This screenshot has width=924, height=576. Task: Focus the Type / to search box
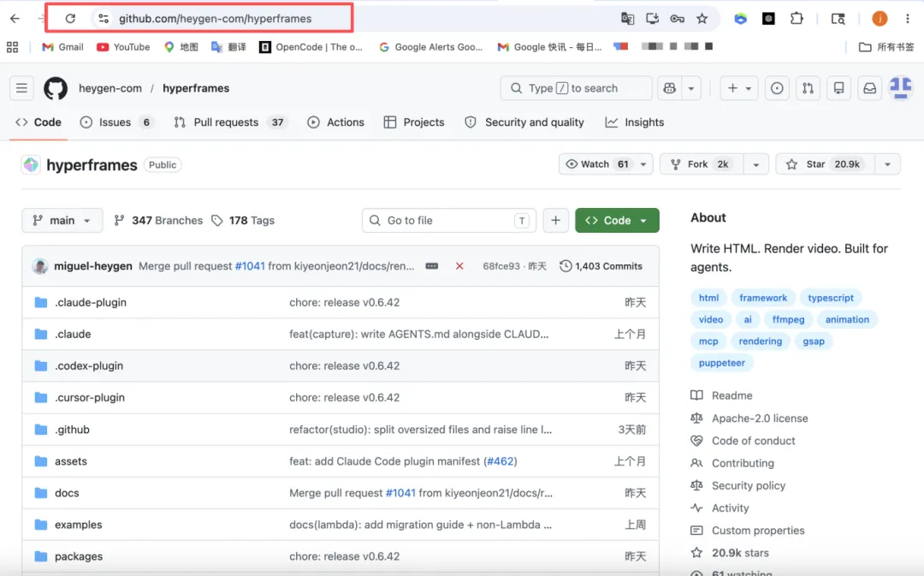click(x=576, y=88)
